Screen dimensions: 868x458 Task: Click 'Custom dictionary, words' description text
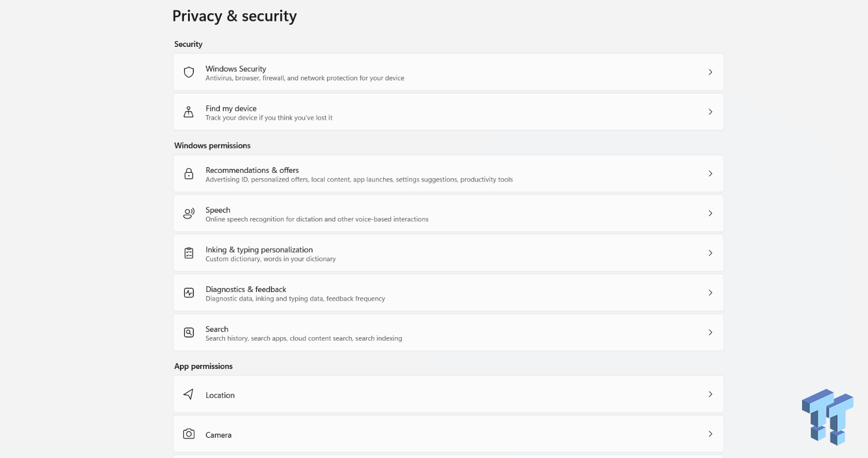coord(271,259)
